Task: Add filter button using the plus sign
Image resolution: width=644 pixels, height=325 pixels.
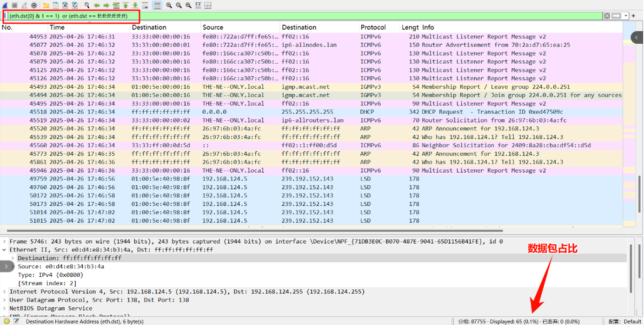Action: pyautogui.click(x=633, y=16)
